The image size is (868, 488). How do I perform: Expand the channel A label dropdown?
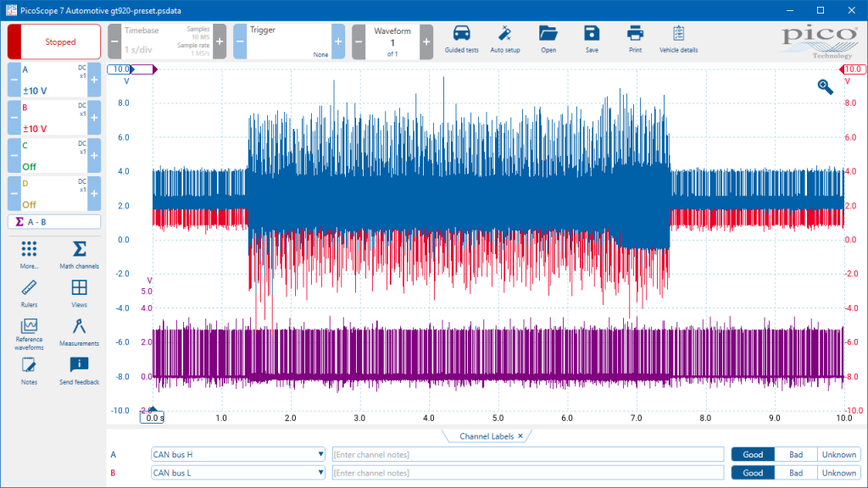[320, 454]
